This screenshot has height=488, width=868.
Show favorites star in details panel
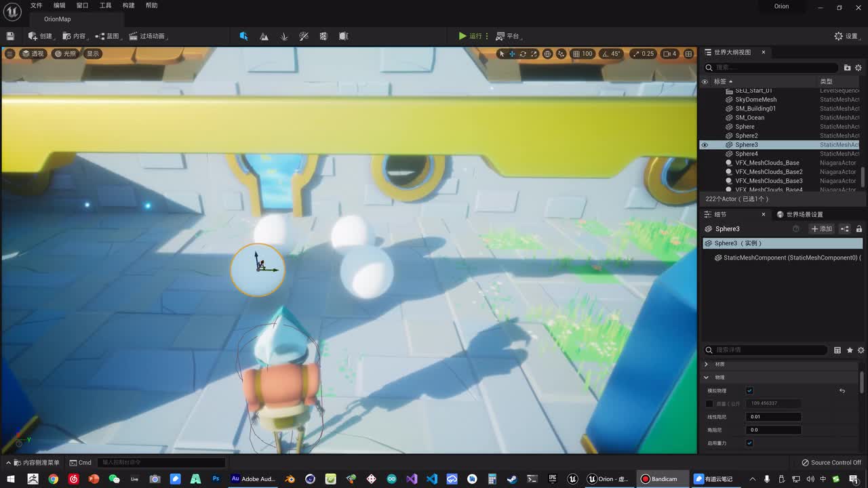tap(850, 350)
